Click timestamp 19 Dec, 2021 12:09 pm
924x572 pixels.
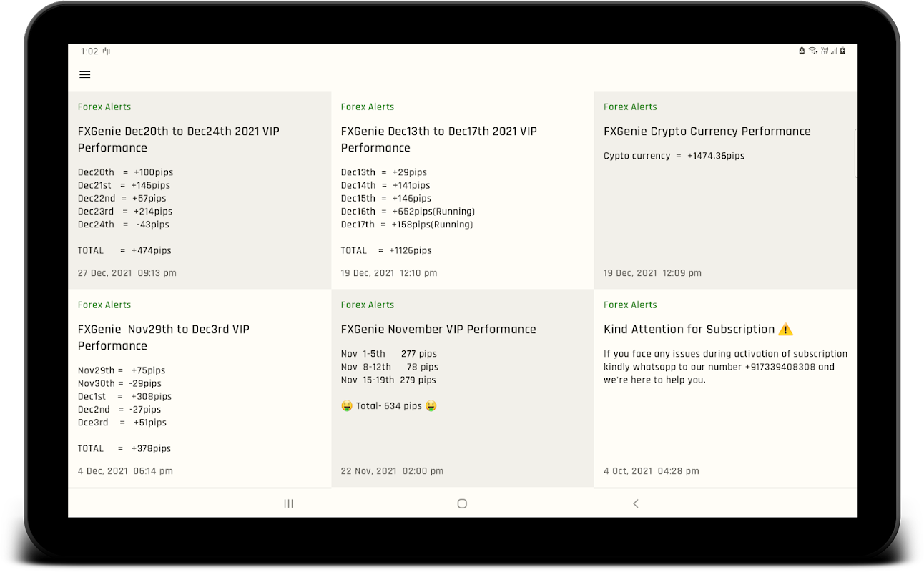click(x=653, y=273)
